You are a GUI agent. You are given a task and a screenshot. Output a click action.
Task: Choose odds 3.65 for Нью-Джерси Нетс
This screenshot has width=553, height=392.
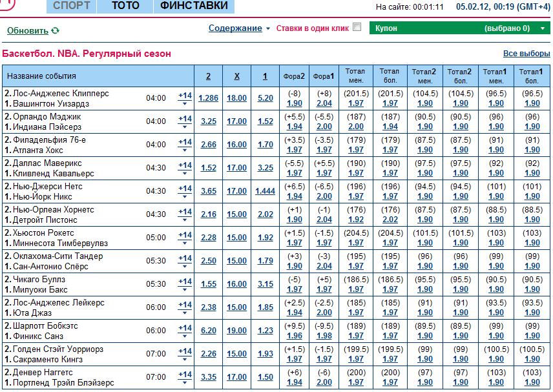[x=209, y=191]
